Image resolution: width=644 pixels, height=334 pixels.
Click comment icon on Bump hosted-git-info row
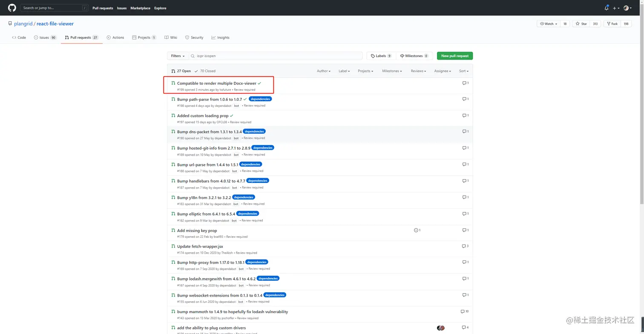(x=464, y=148)
